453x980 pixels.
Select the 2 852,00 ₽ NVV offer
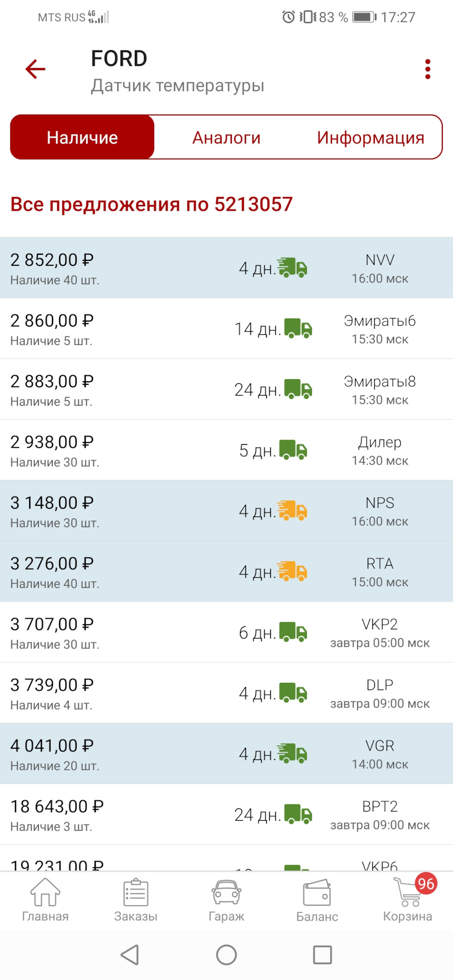226,268
